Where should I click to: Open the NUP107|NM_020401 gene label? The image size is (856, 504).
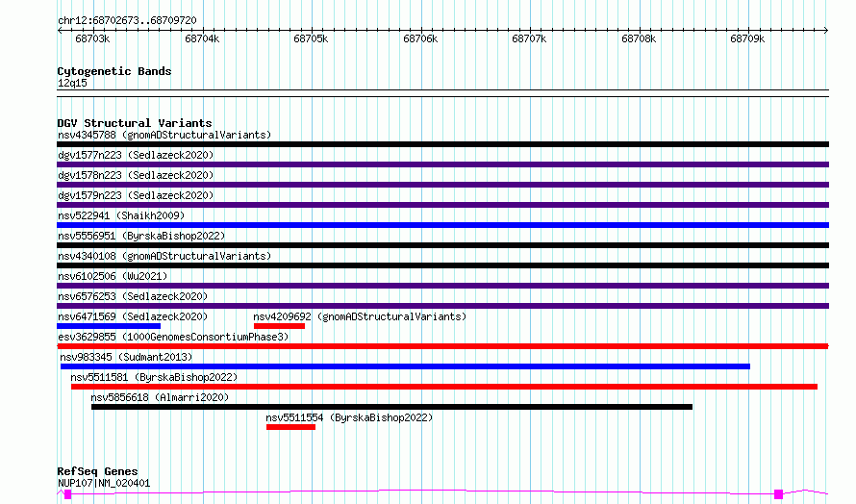(104, 483)
